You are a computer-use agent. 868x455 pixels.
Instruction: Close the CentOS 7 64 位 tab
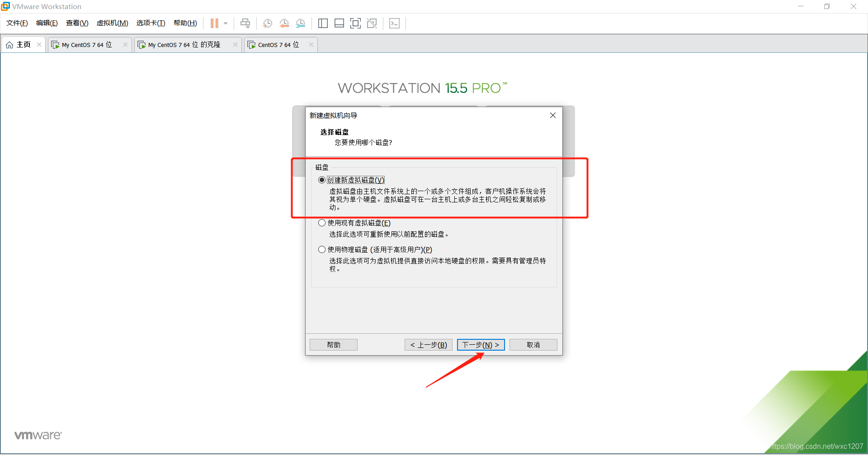(x=311, y=44)
